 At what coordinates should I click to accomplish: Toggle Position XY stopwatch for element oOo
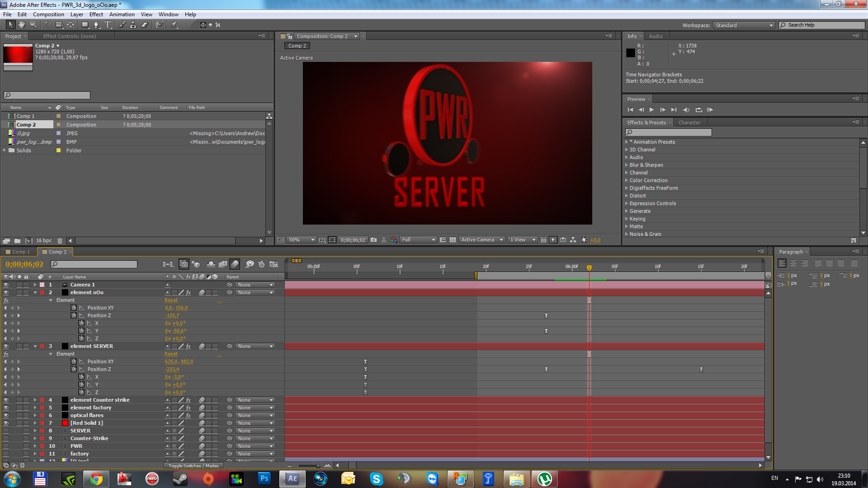74,308
